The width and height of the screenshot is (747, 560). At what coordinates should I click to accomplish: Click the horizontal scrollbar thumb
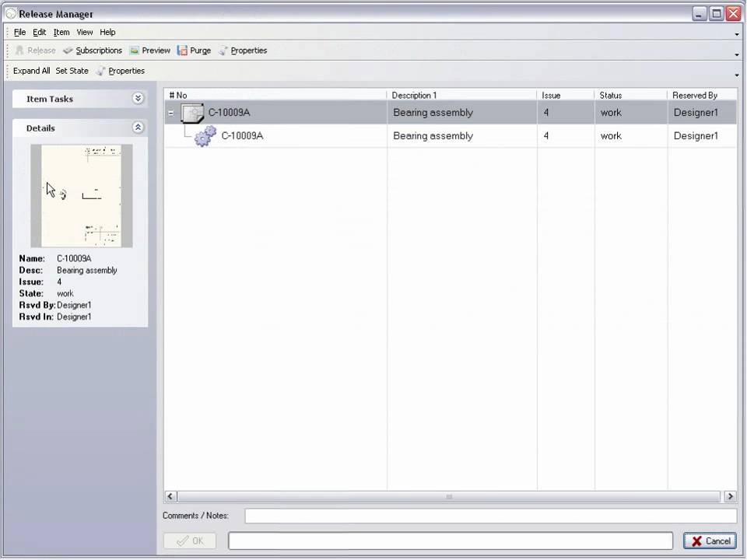pyautogui.click(x=449, y=496)
